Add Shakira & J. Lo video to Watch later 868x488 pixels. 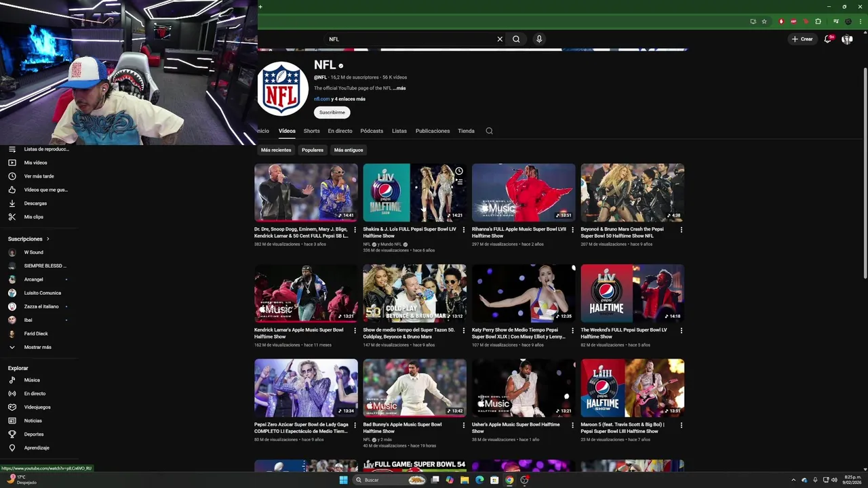[x=459, y=171]
